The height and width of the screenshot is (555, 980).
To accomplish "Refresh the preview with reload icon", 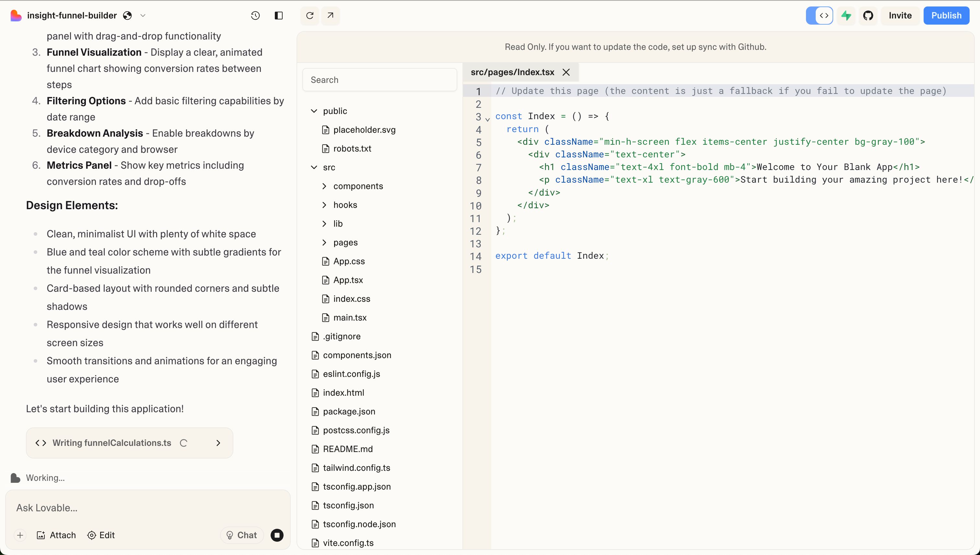I will [310, 16].
